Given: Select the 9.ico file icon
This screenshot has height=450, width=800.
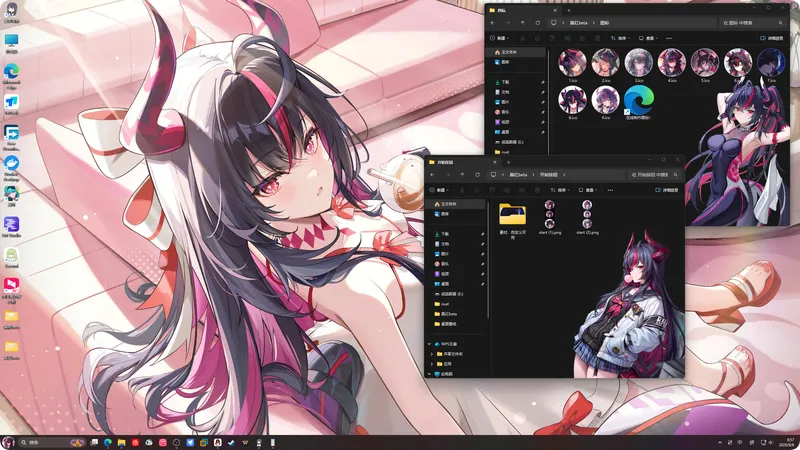Looking at the screenshot, I should point(606,99).
